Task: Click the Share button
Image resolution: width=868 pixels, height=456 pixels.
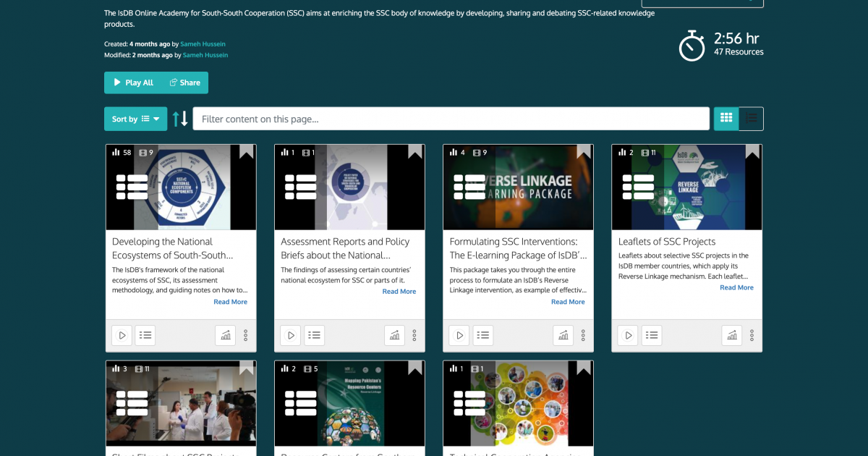Action: click(184, 83)
